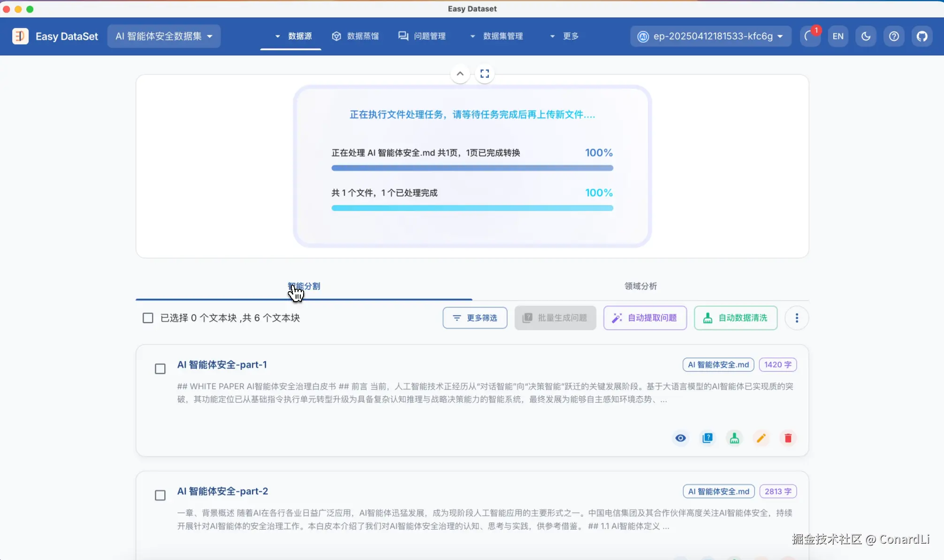Delete part-1 chunk with red trash icon
The image size is (944, 560).
pyautogui.click(x=788, y=438)
